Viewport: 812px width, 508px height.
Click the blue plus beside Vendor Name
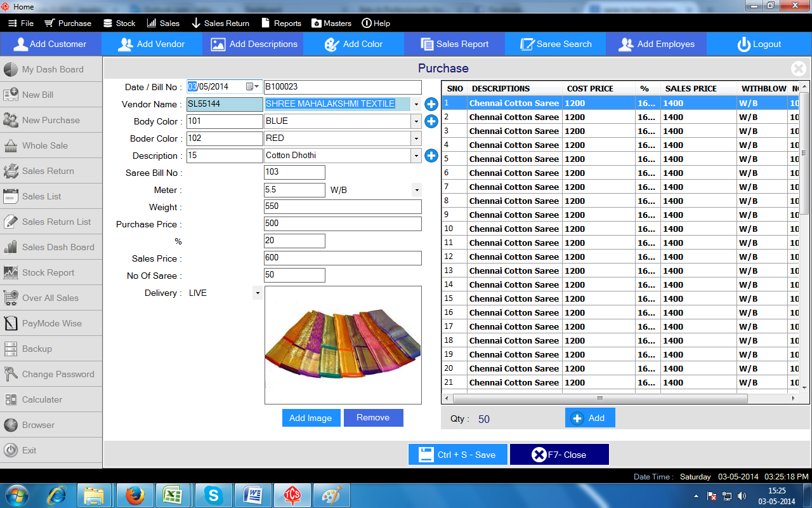point(431,104)
